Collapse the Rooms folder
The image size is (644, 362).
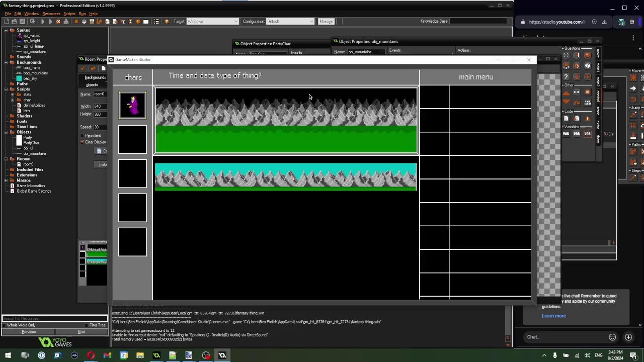(x=7, y=159)
